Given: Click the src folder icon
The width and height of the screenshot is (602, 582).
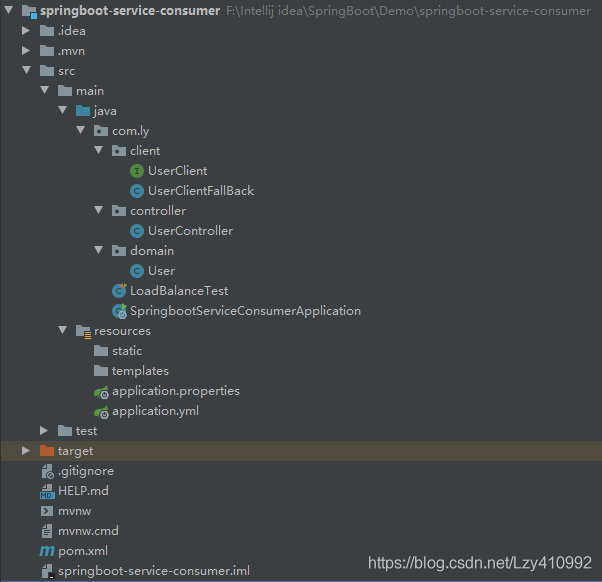Looking at the screenshot, I should pos(47,71).
